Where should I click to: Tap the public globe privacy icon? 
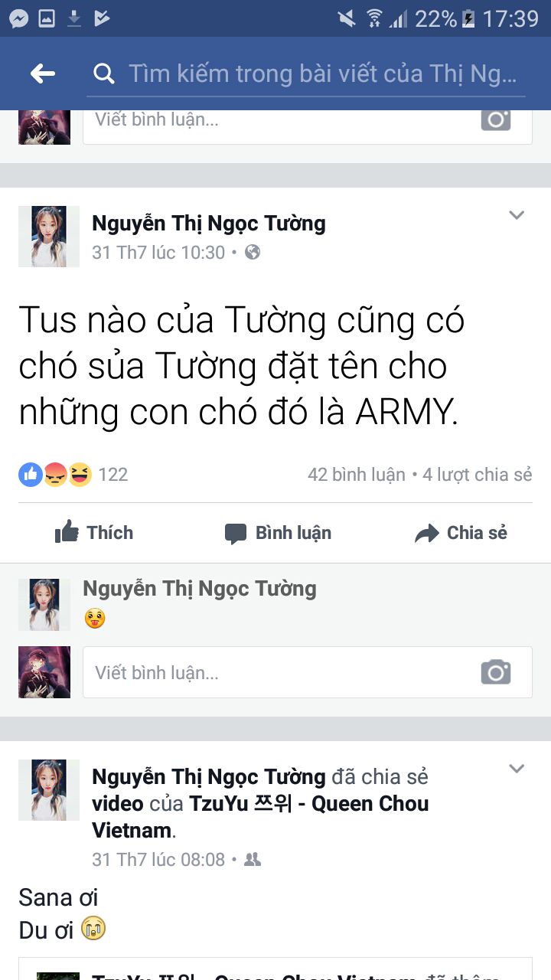252,252
